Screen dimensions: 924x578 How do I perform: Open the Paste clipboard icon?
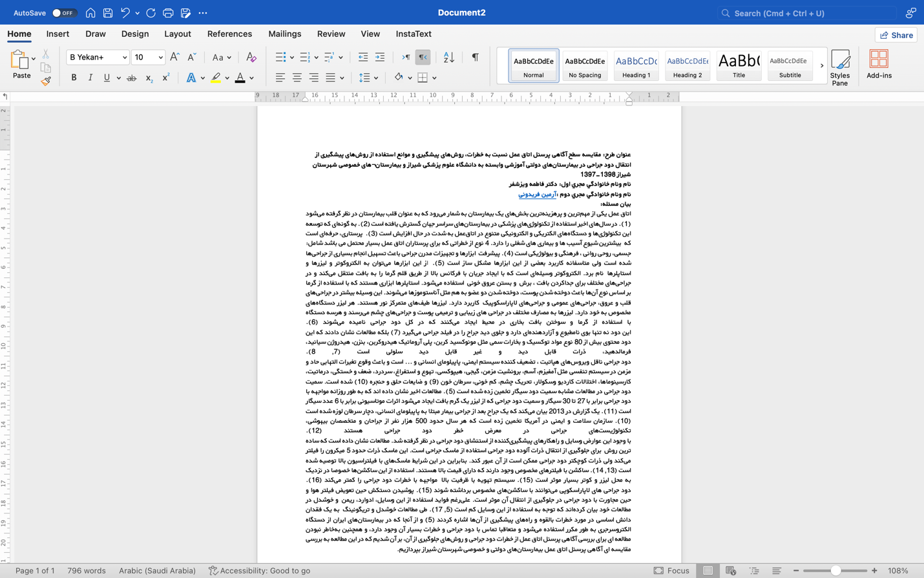19,60
